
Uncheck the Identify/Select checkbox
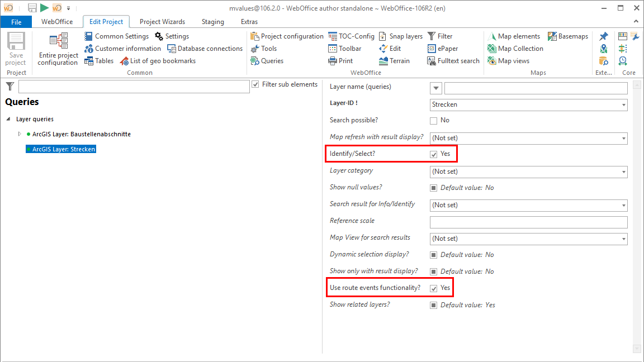point(433,154)
